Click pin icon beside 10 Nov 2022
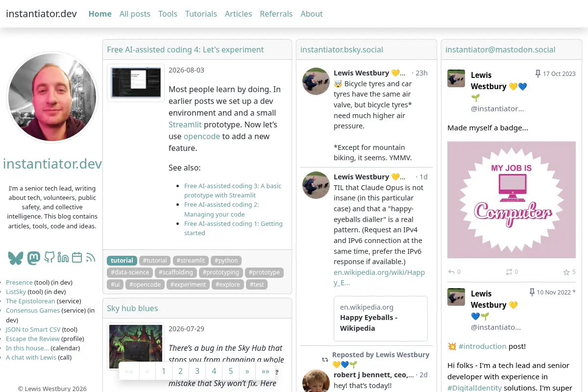The width and height of the screenshot is (588, 392). pyautogui.click(x=532, y=293)
